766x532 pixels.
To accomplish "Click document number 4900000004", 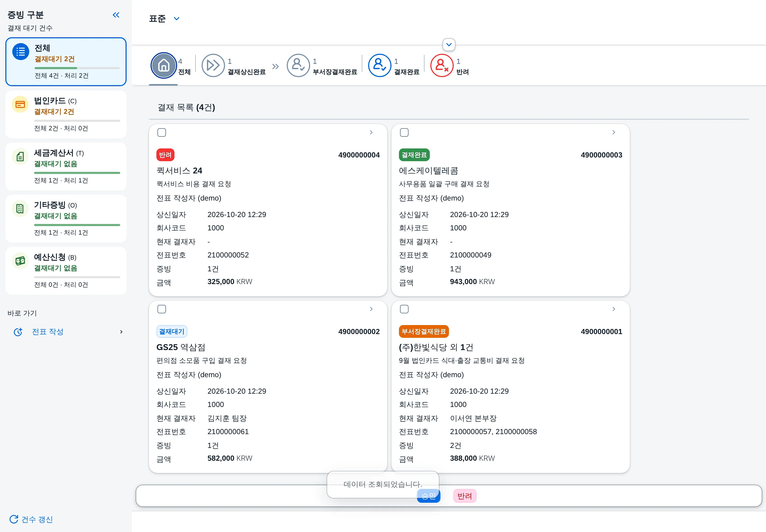I will coord(359,155).
